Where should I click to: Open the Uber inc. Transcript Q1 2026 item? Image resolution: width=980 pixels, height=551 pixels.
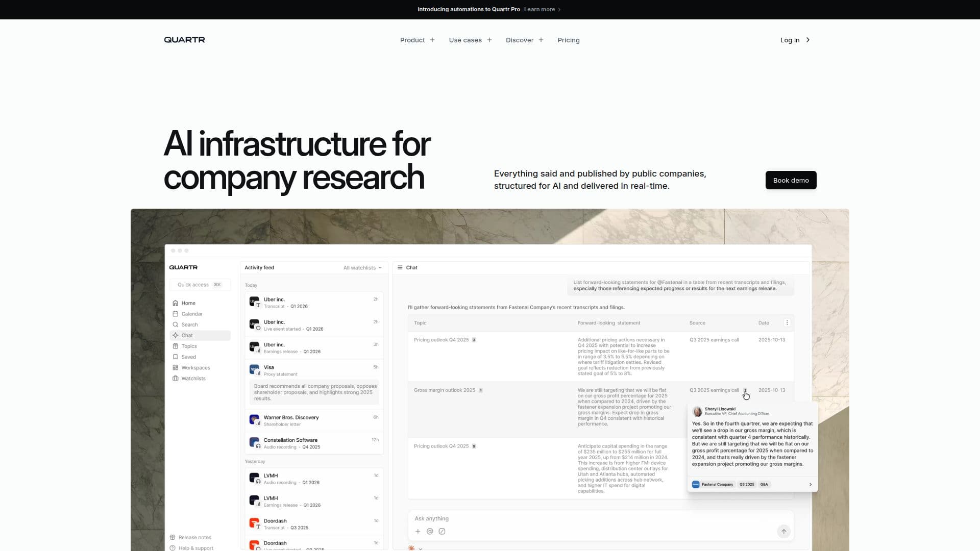tap(314, 303)
